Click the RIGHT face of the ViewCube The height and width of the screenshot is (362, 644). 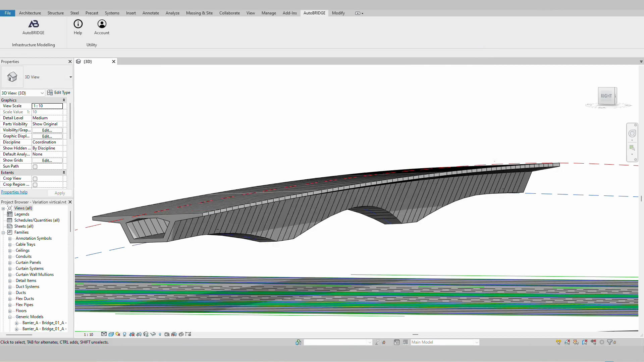(x=606, y=96)
